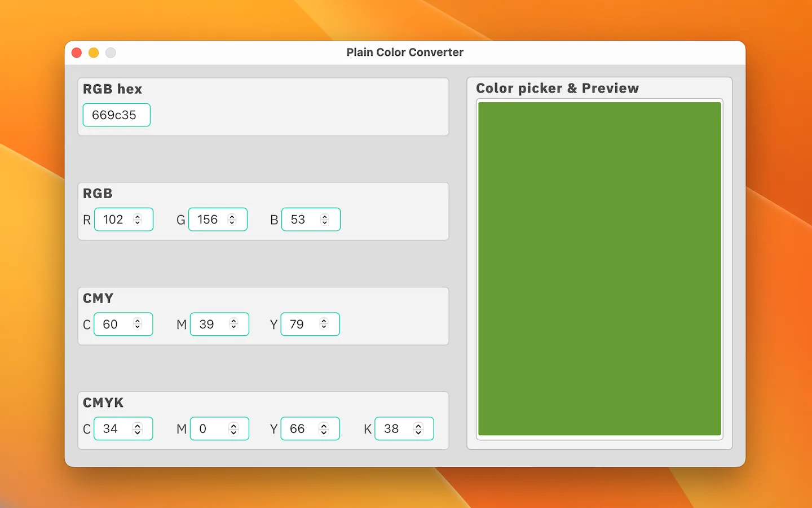This screenshot has width=812, height=508.
Task: Click the CMYK M field showing 0
Action: pos(219,428)
